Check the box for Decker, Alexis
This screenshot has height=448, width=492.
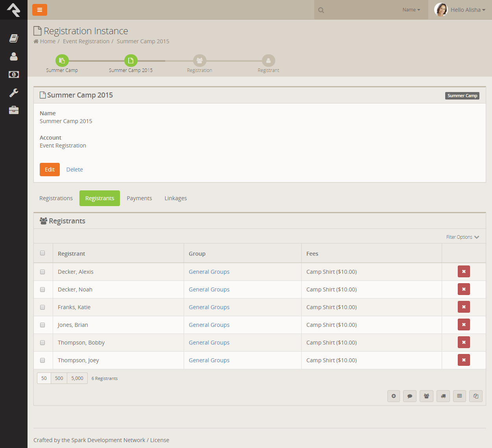coord(42,272)
